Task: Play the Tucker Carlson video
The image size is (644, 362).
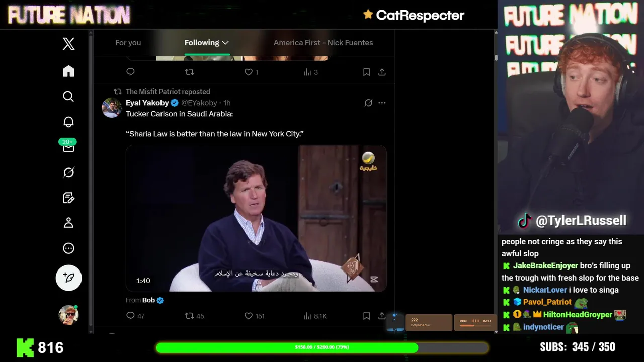Action: [256, 218]
